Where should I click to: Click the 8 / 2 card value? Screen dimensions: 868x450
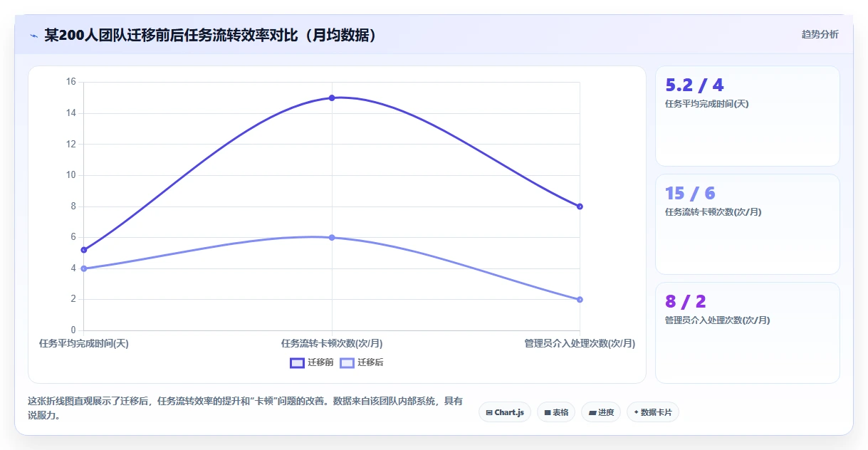pos(686,302)
